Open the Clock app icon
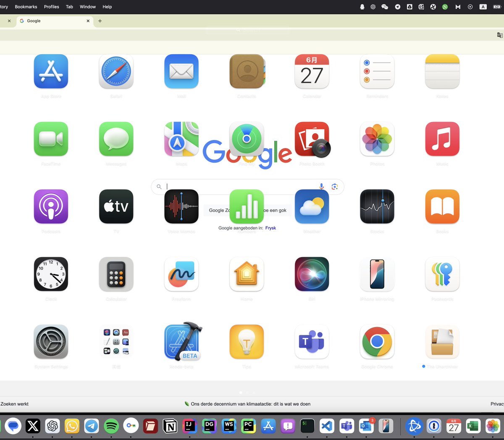504x440 pixels. pos(51,274)
